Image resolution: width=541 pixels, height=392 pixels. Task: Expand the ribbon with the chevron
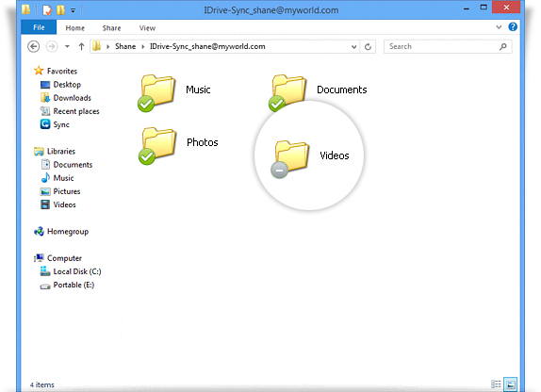[x=499, y=27]
